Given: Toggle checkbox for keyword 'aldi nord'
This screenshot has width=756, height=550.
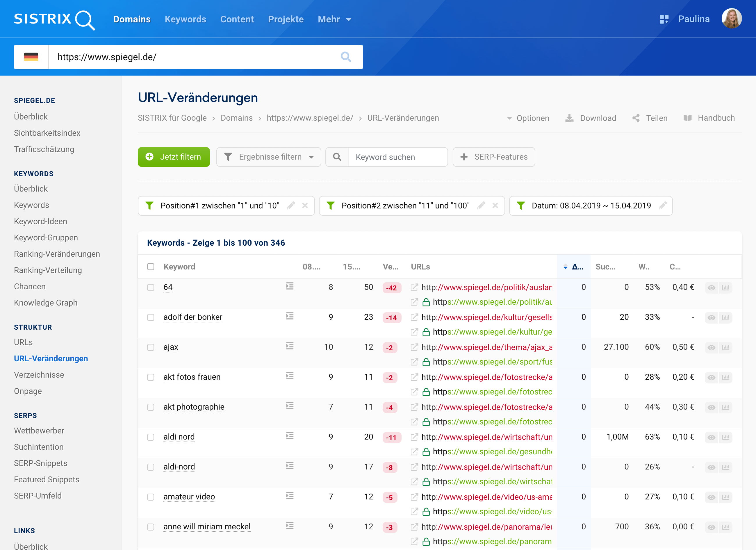Looking at the screenshot, I should click(x=150, y=437).
